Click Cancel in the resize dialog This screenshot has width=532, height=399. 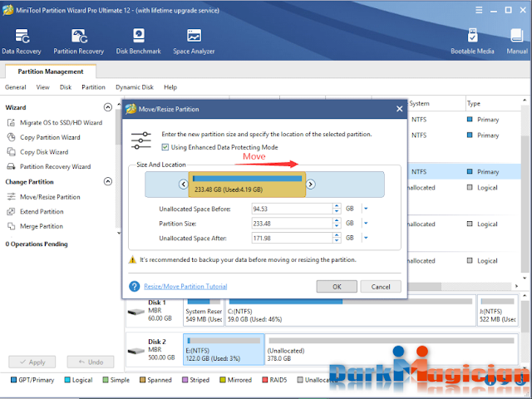pos(381,287)
